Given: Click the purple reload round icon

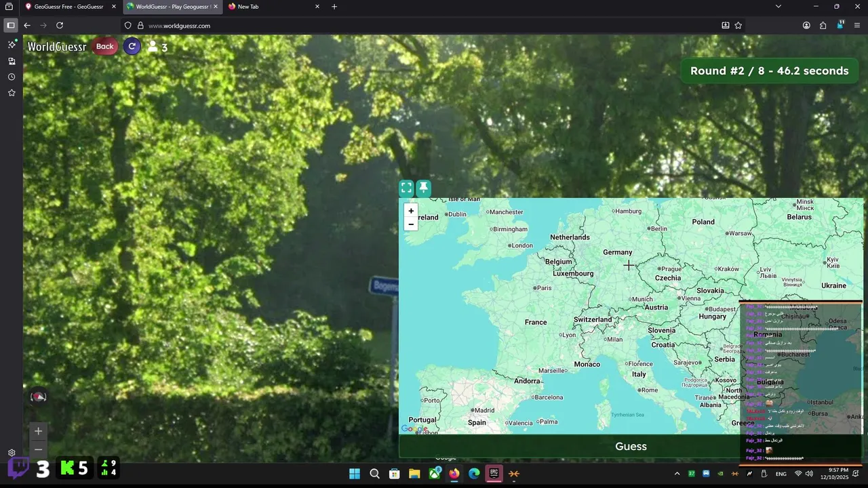Looking at the screenshot, I should [x=132, y=47].
